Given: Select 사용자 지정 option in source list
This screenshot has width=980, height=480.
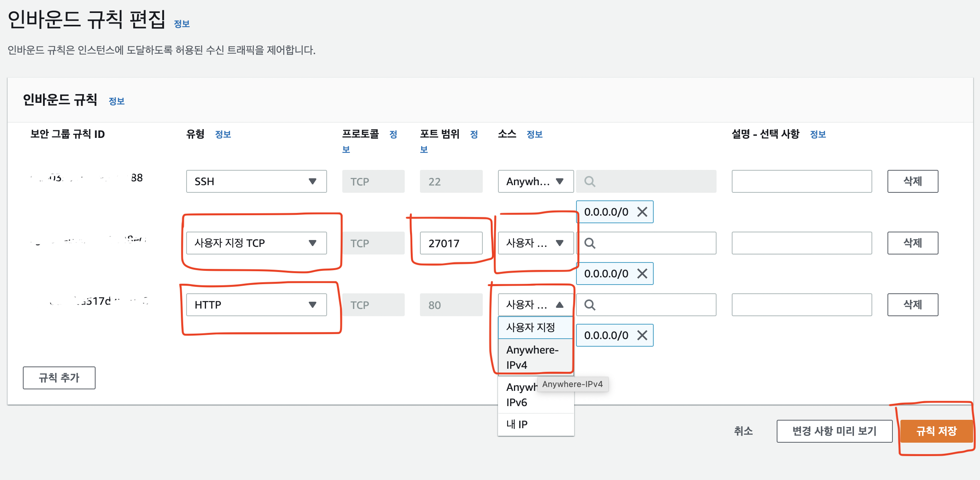Looking at the screenshot, I should 531,327.
